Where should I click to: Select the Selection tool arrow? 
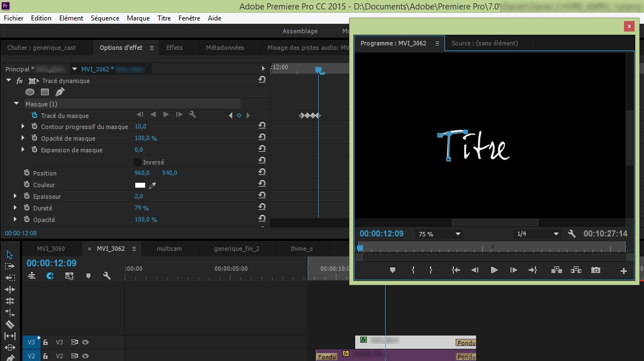(10, 255)
